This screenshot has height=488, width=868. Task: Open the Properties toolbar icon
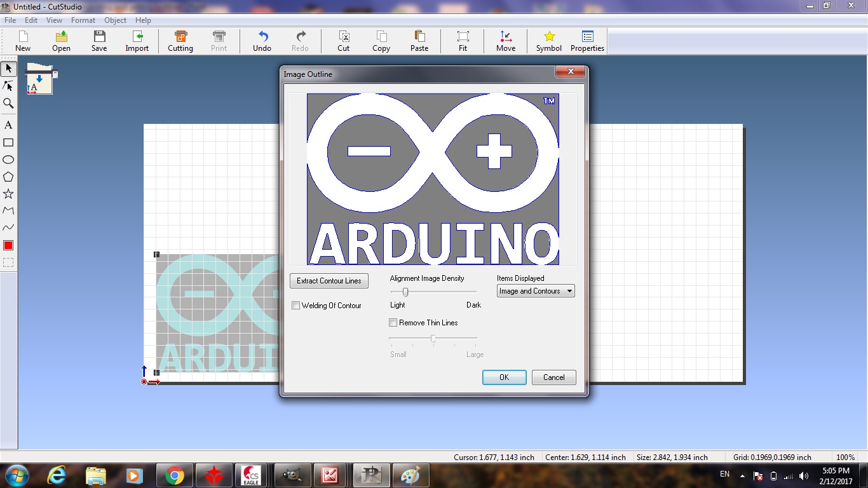(x=587, y=41)
